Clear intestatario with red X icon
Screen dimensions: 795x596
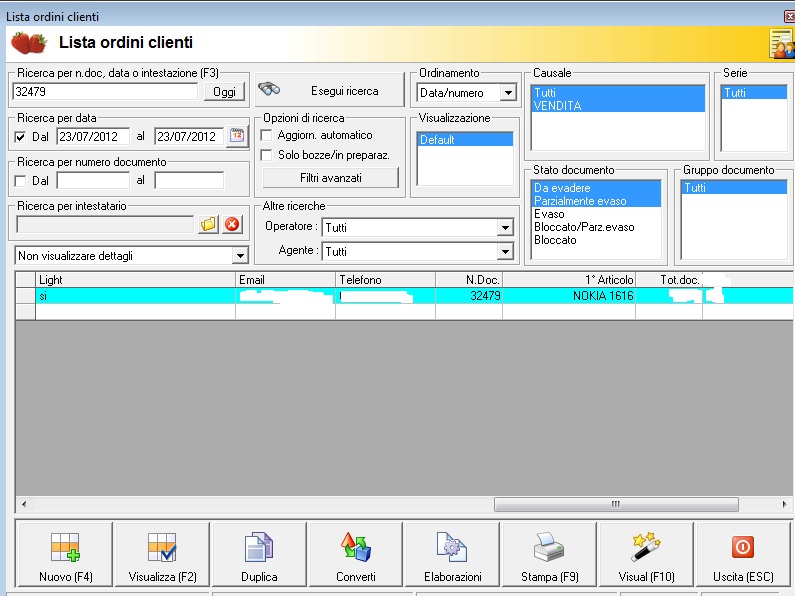(x=232, y=224)
